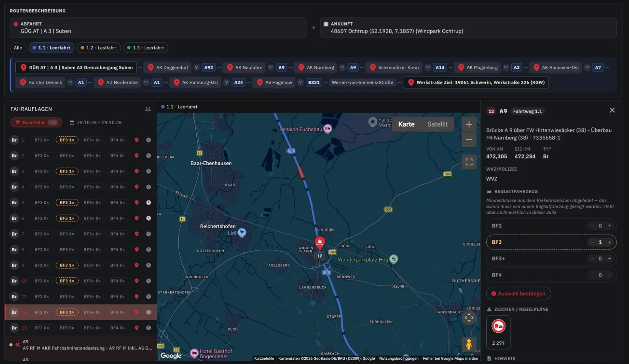
Task: Close the A9 detail panel
Action: (x=612, y=110)
